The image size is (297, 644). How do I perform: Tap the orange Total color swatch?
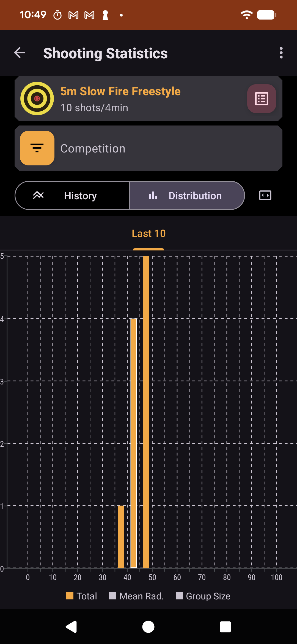point(70,596)
